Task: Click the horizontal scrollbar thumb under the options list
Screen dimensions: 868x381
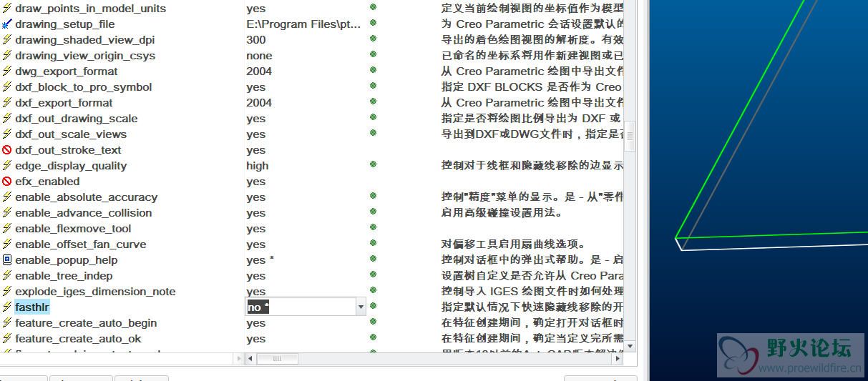Action: point(278,359)
